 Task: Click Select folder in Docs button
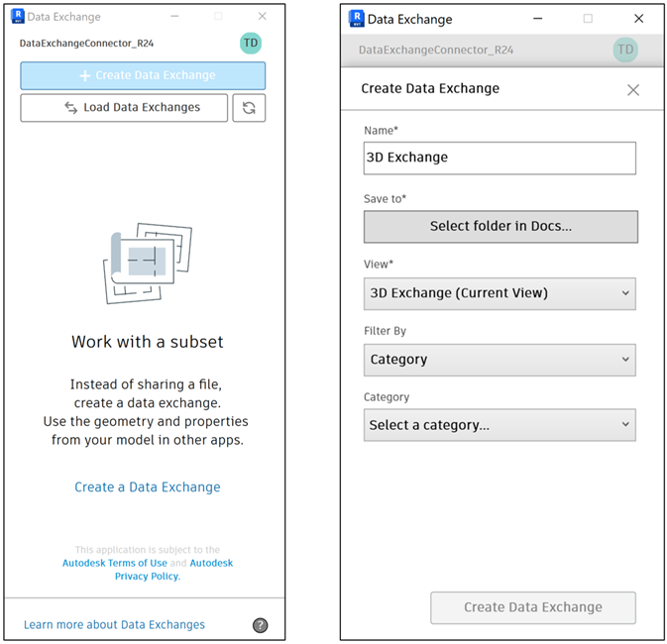[x=500, y=226]
